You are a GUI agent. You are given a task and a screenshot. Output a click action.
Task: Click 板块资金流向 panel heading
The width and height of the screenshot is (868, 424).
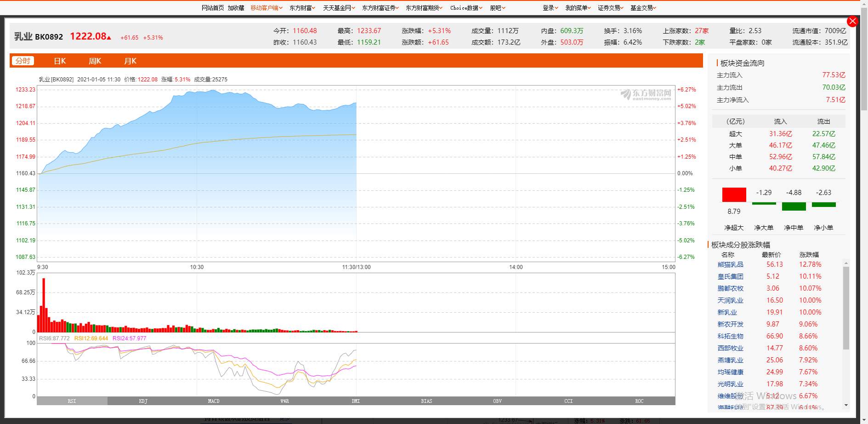742,63
